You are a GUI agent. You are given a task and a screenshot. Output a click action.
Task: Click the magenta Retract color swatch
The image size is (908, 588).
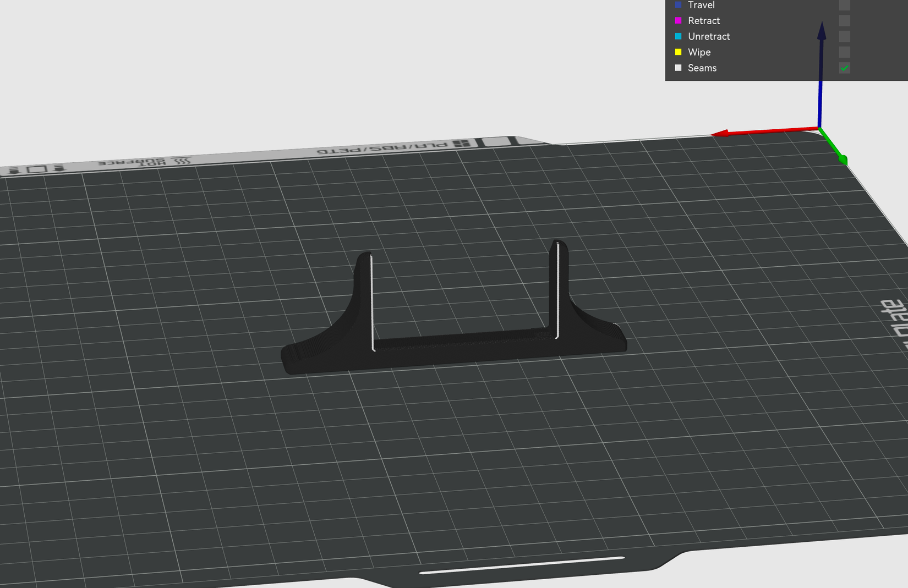coord(678,20)
